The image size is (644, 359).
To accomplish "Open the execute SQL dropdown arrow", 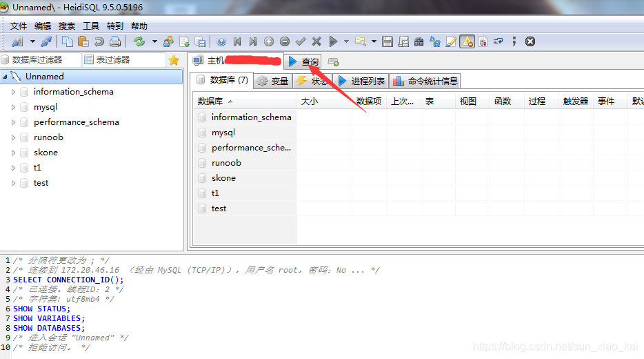I will (x=346, y=41).
